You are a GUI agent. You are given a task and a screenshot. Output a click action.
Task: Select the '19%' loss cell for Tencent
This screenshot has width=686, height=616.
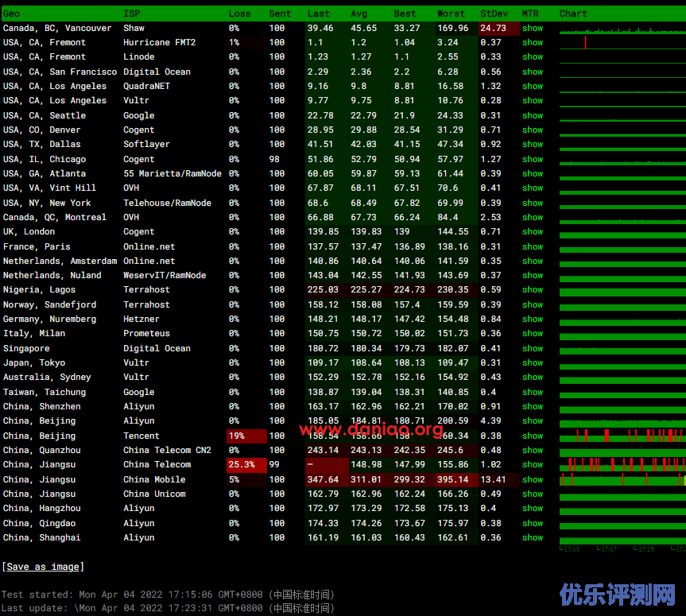(x=246, y=436)
